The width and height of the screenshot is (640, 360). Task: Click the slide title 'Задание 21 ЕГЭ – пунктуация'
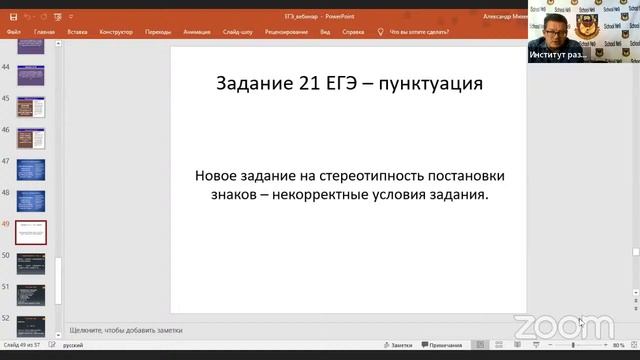click(349, 83)
